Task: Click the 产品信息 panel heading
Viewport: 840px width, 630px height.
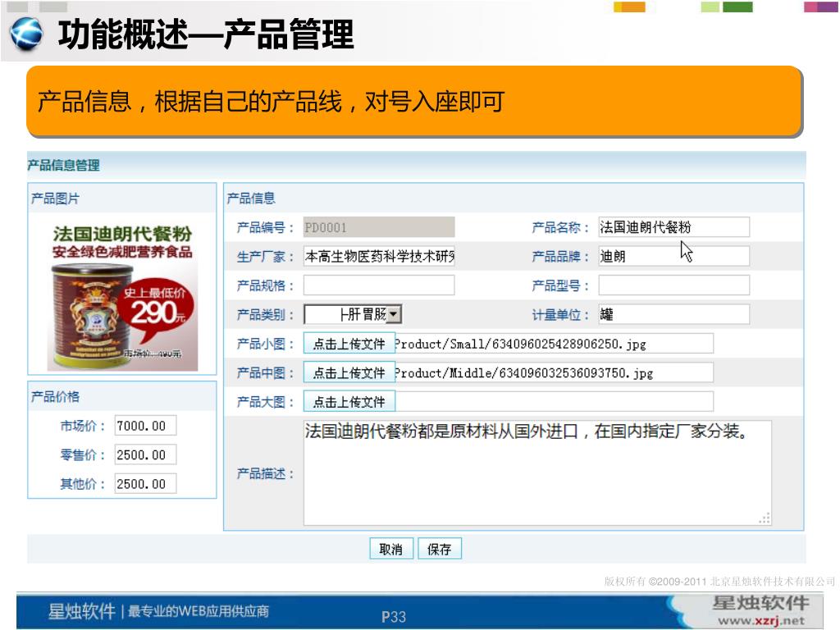Action: point(251,199)
